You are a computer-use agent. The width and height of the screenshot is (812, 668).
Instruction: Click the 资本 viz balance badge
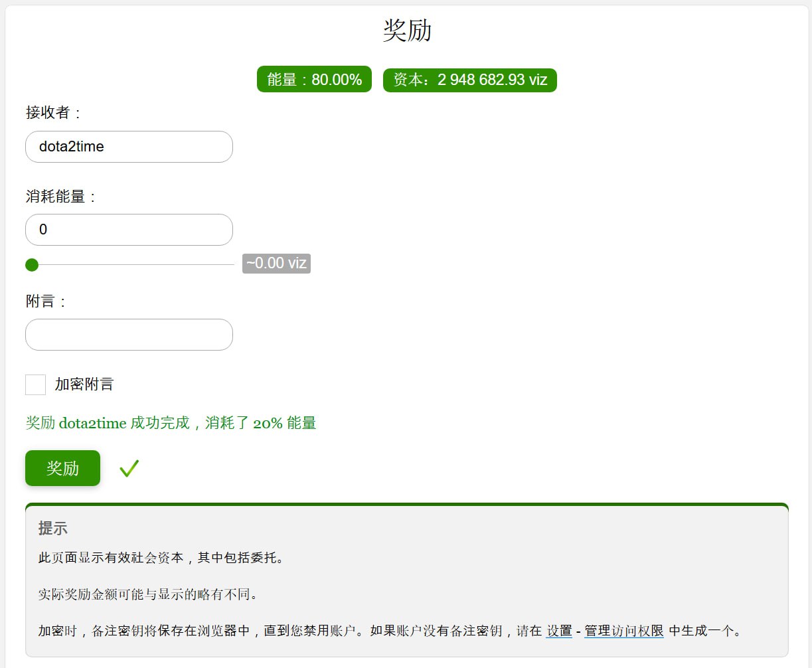pyautogui.click(x=469, y=80)
